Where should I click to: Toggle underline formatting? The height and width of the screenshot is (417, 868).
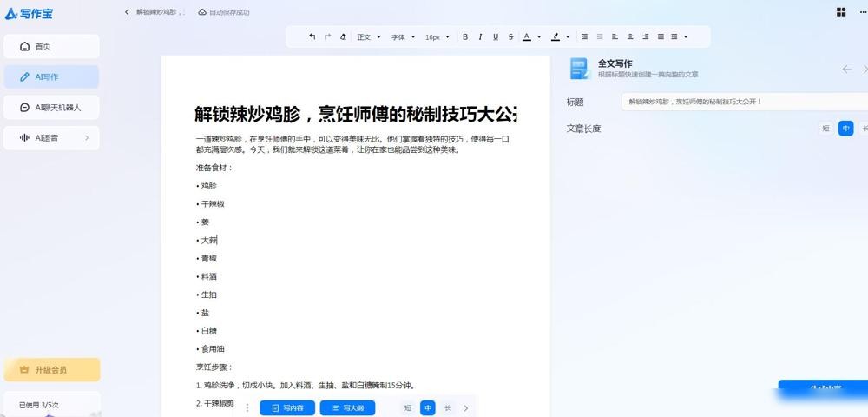(x=496, y=37)
